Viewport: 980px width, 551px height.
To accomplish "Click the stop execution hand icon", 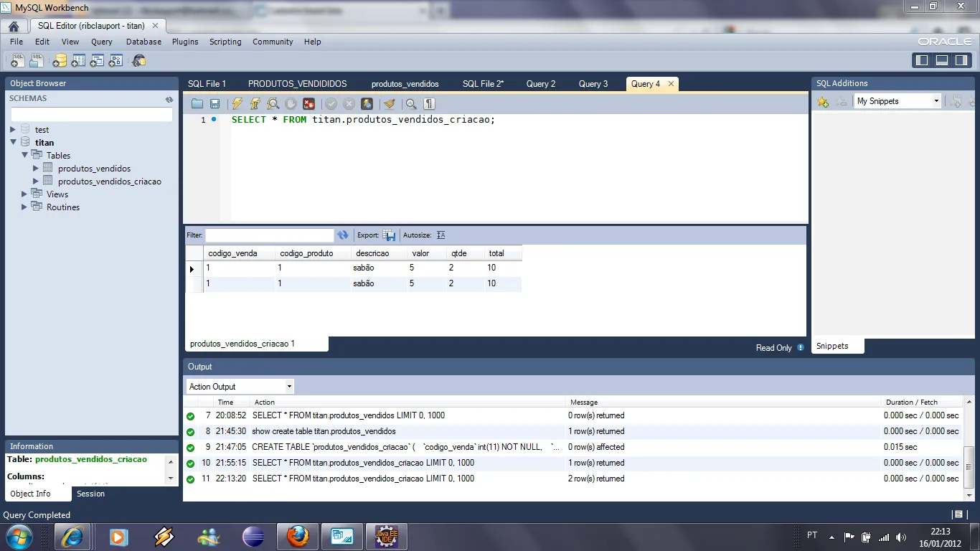I will 291,104.
